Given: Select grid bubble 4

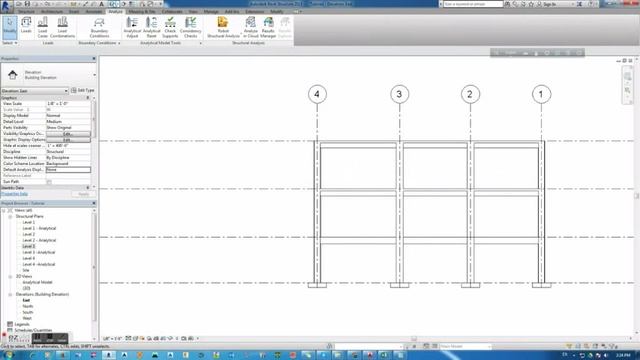Looking at the screenshot, I should click(317, 94).
